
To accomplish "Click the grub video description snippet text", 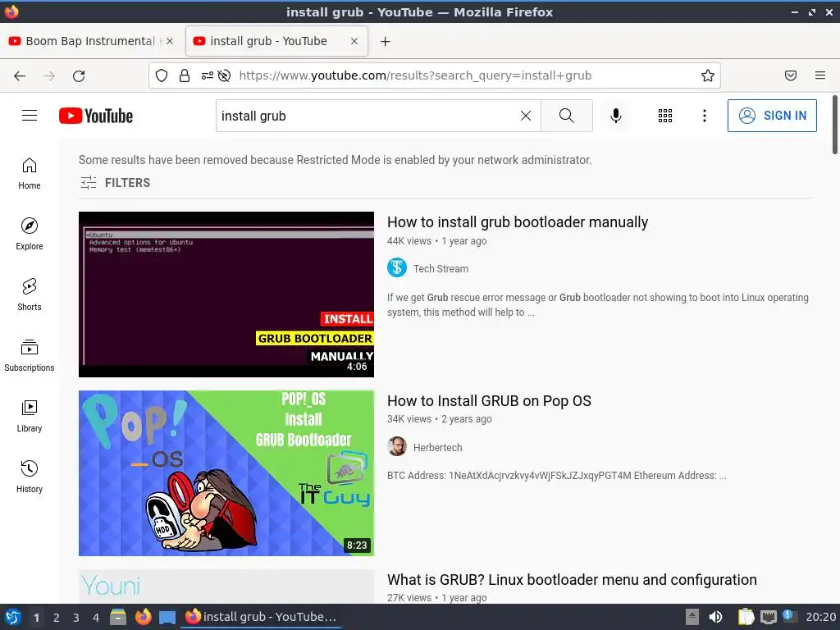I will point(598,305).
